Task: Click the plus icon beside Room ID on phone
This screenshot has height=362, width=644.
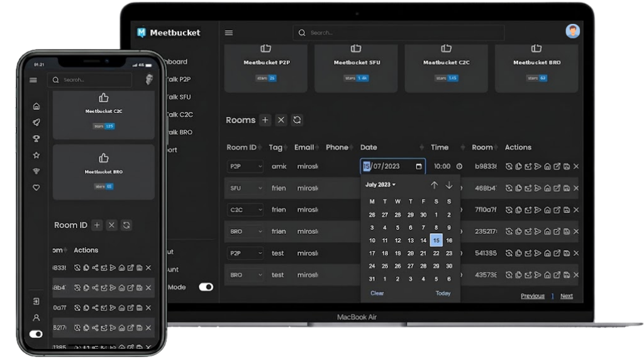Action: (x=97, y=225)
